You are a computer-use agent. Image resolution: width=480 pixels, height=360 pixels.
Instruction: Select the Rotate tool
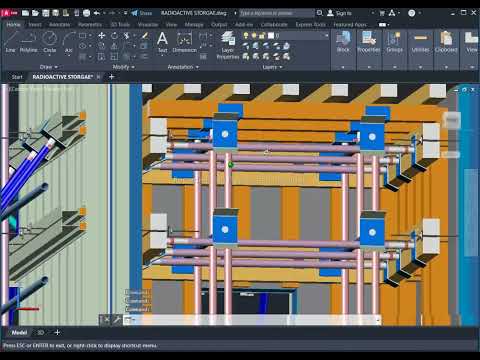pyautogui.click(x=114, y=35)
